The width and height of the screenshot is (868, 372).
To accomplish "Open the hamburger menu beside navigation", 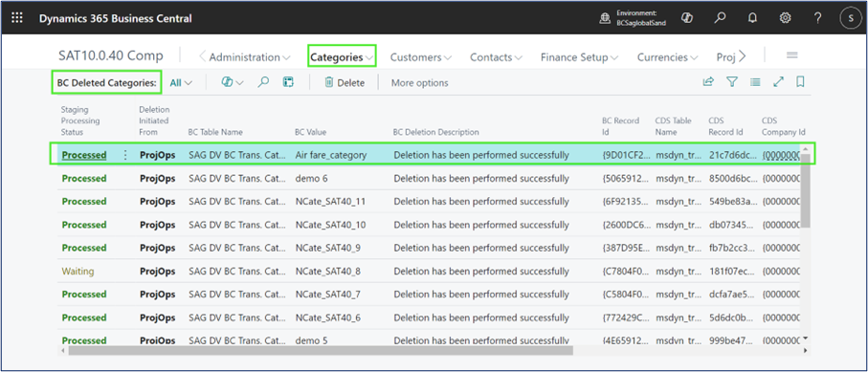I will click(791, 55).
